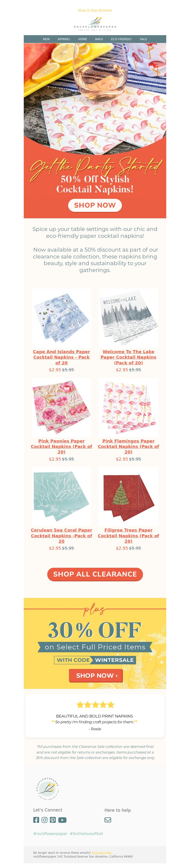The height and width of the screenshot is (868, 190).
Task: Click the Cerulean Sea Coral napkin image
Action: (61, 497)
